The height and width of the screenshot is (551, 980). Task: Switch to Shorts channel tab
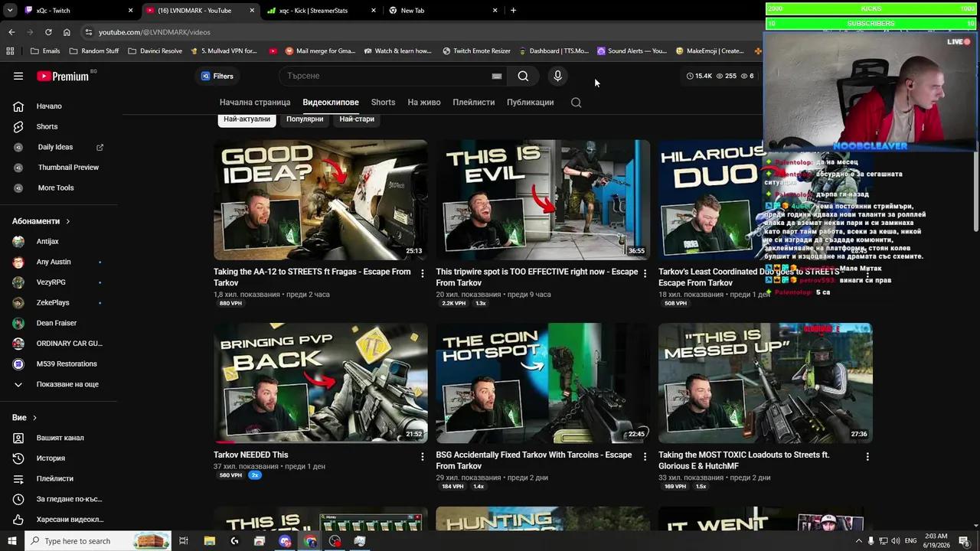click(383, 103)
